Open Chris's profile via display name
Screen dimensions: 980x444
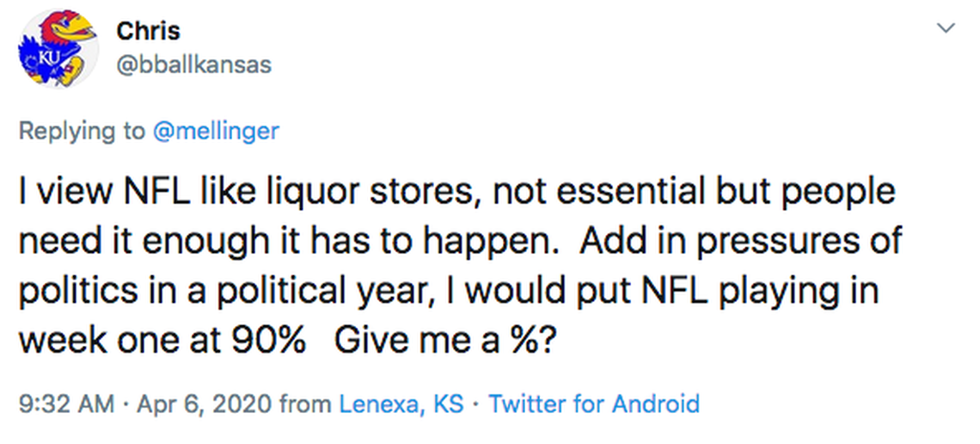click(x=148, y=31)
